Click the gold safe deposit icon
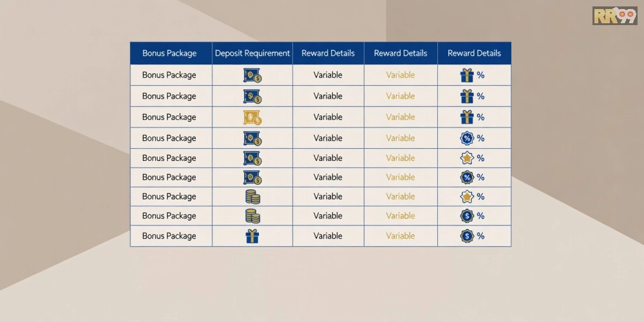 click(252, 117)
